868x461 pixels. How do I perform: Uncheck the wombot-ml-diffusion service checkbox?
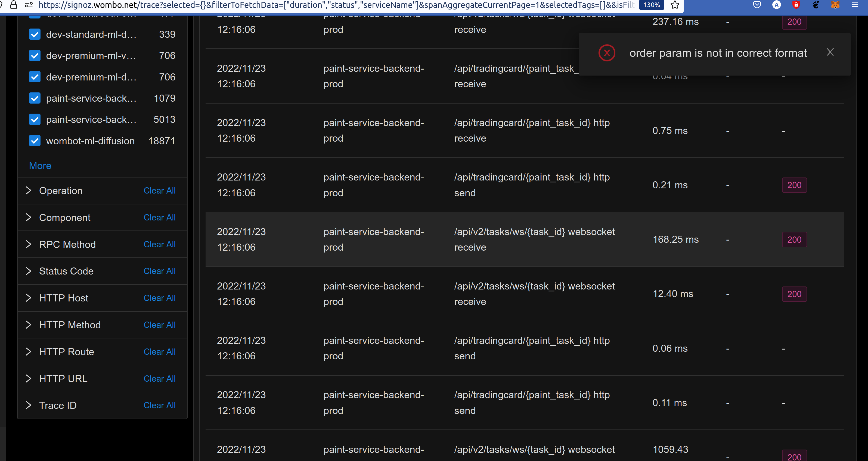[x=35, y=141]
